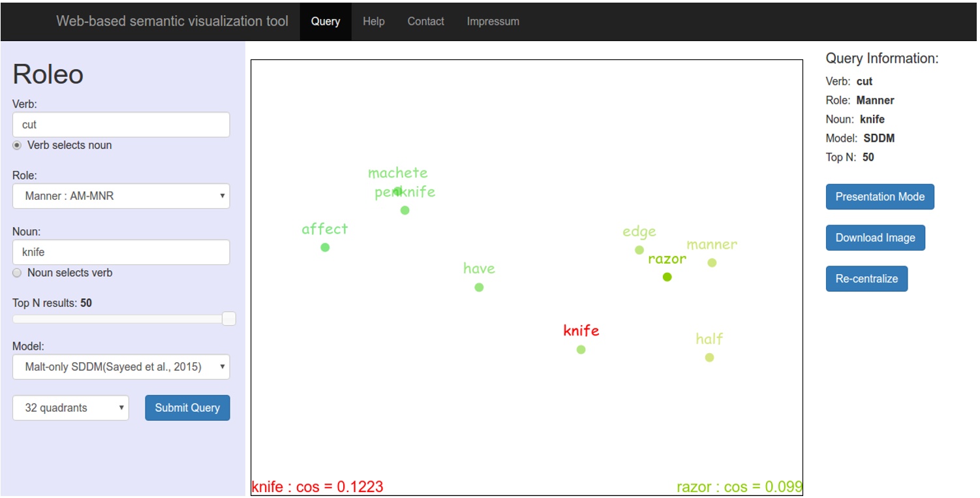Viewport: 980px width, 498px height.
Task: Switch to Noun selects verb mode
Action: [17, 273]
